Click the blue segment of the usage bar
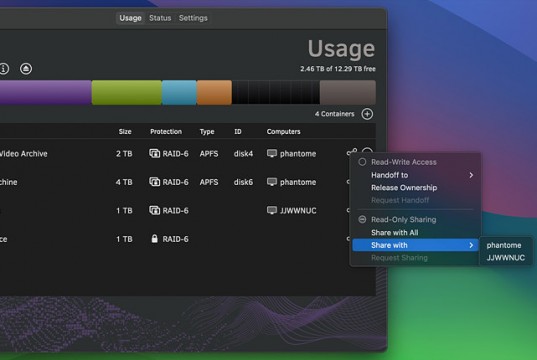Screen dimensions: 537x360 click(179, 92)
